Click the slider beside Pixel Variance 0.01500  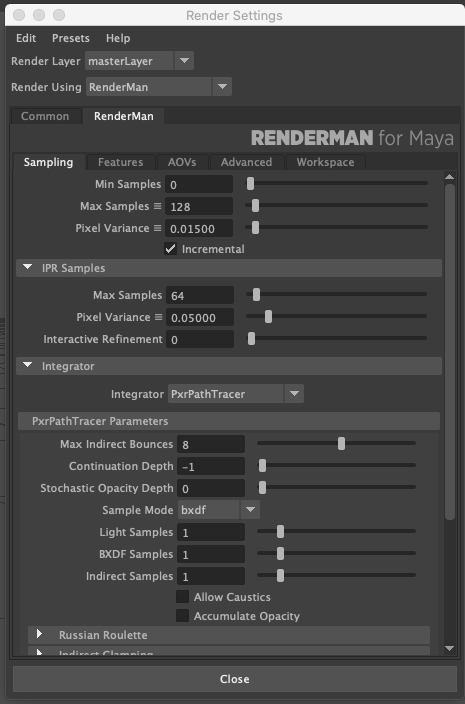[336, 227]
